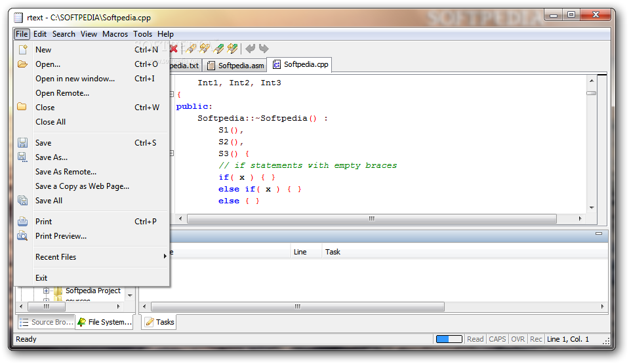Switch to the Source Browser panel tab
Image resolution: width=629 pixels, height=364 pixels.
pyautogui.click(x=46, y=322)
